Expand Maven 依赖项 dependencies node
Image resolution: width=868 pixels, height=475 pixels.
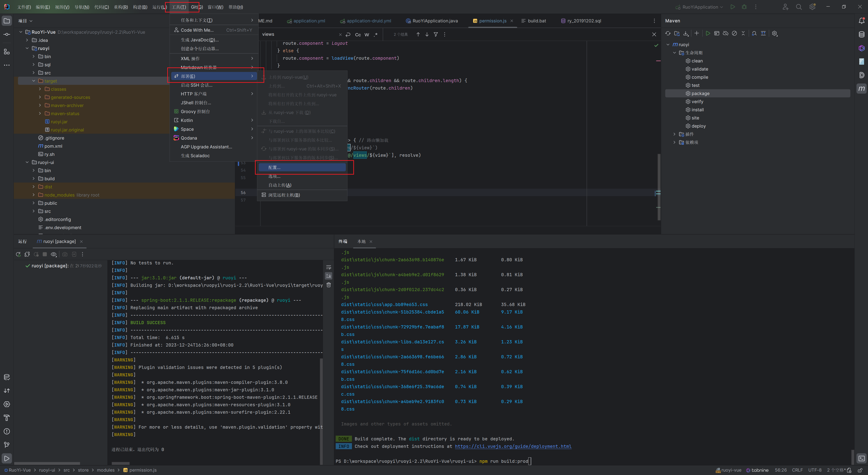pos(675,142)
